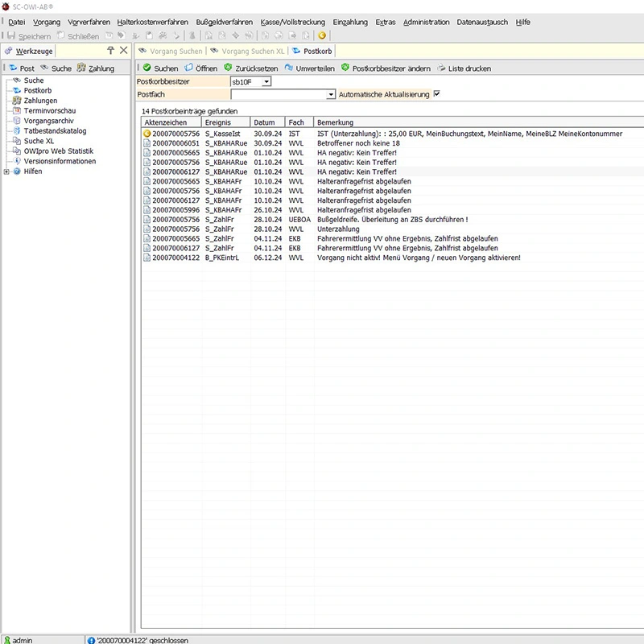Expand the Hilfen tree node

point(6,171)
